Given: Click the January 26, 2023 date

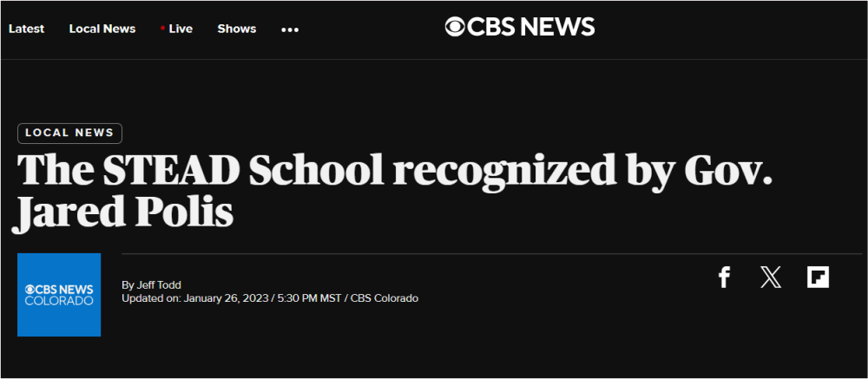Looking at the screenshot, I should pos(226,298).
